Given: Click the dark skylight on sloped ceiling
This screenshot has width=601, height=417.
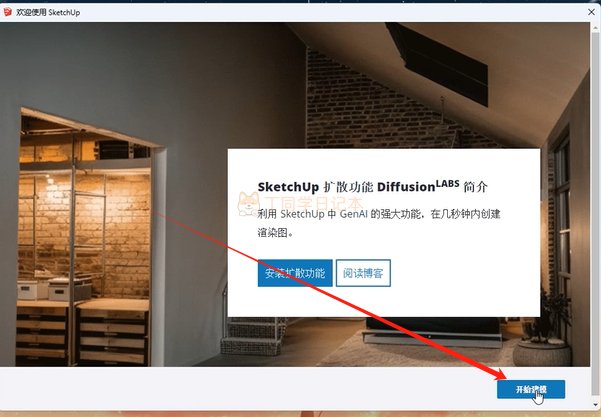Looking at the screenshot, I should (x=437, y=63).
